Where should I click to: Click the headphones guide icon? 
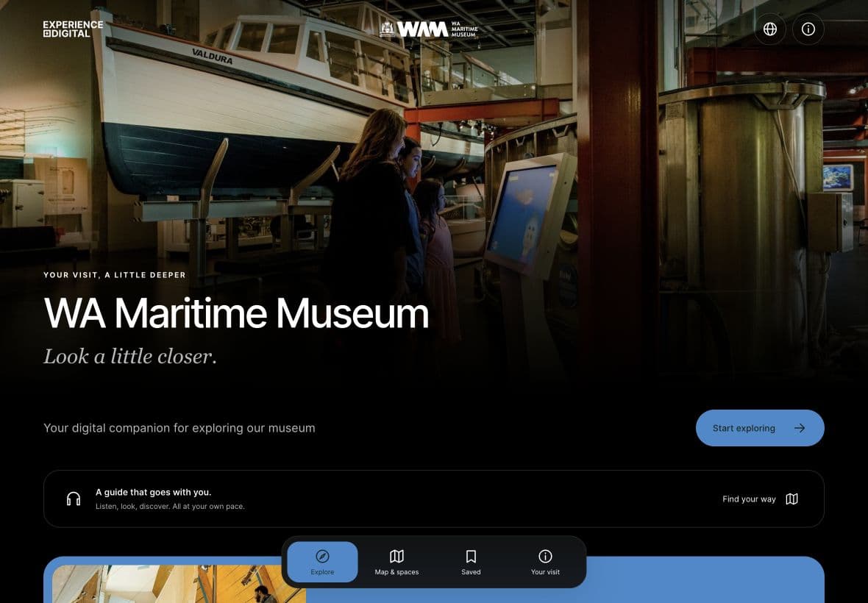coord(74,499)
